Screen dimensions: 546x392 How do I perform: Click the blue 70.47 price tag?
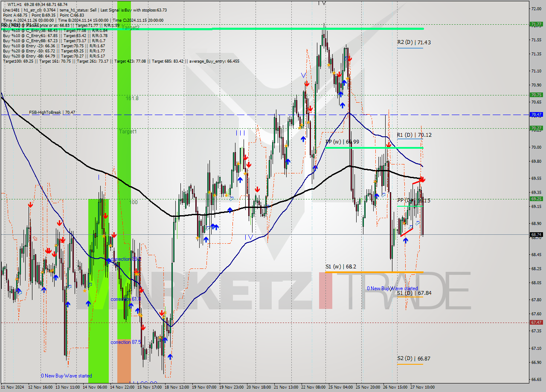(536, 115)
